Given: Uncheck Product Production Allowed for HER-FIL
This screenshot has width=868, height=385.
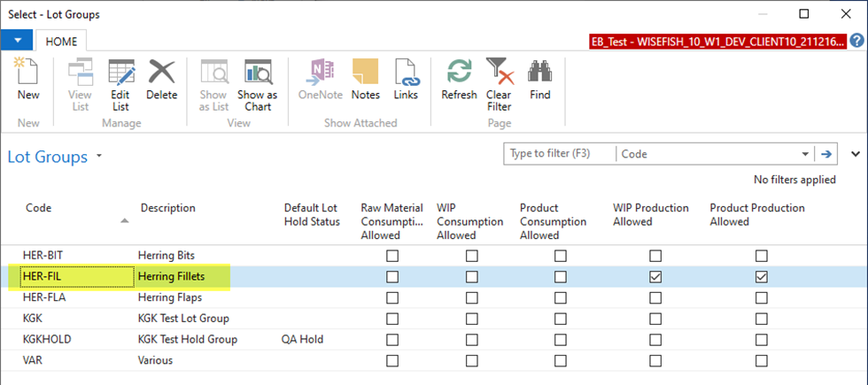Looking at the screenshot, I should click(762, 277).
